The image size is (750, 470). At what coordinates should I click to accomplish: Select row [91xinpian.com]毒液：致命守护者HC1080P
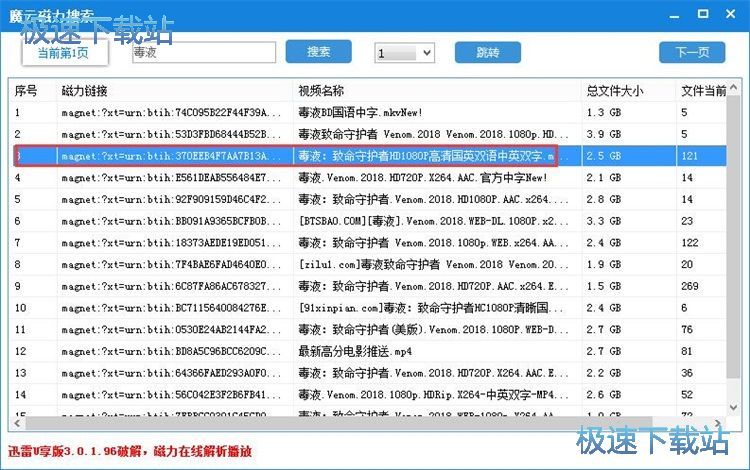(430, 308)
